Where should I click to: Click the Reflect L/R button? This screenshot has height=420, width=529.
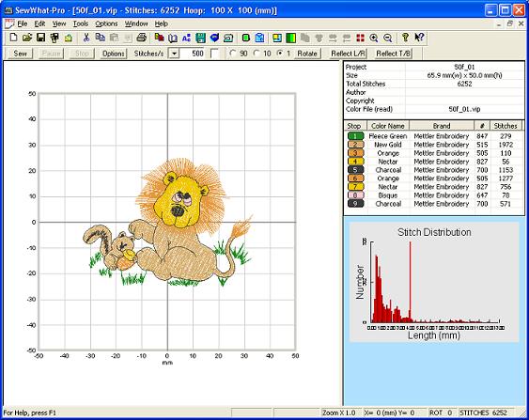coord(348,54)
